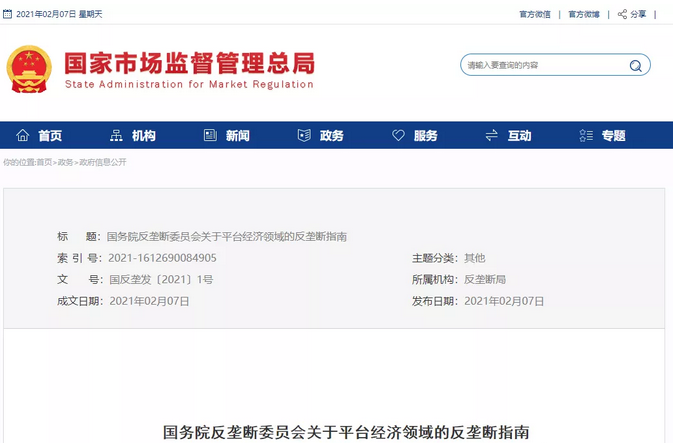Viewport: 697px width, 443px height.
Task: Open the 机构 navigation tab
Action: (x=144, y=136)
